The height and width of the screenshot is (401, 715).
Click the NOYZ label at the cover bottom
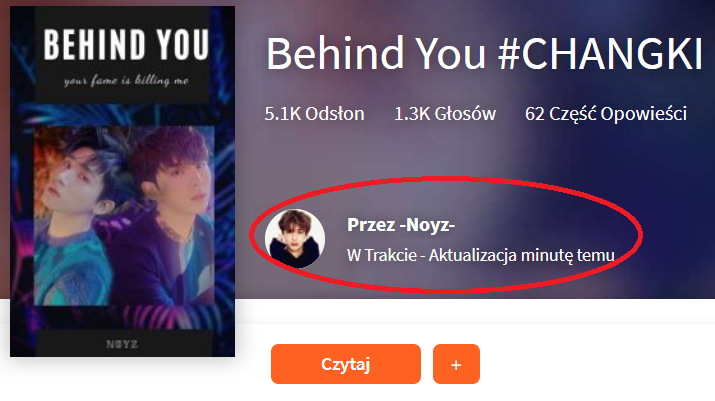coord(122,344)
